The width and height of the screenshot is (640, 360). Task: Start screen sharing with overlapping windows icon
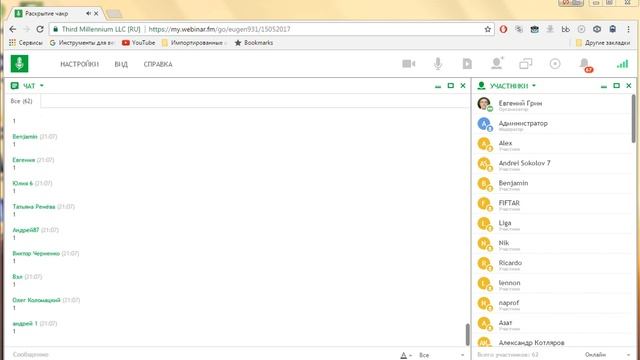526,64
